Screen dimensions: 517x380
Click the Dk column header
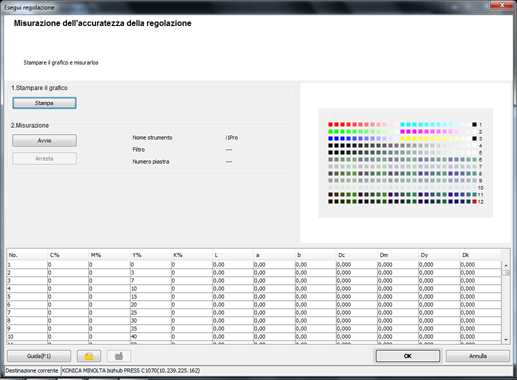(x=480, y=255)
